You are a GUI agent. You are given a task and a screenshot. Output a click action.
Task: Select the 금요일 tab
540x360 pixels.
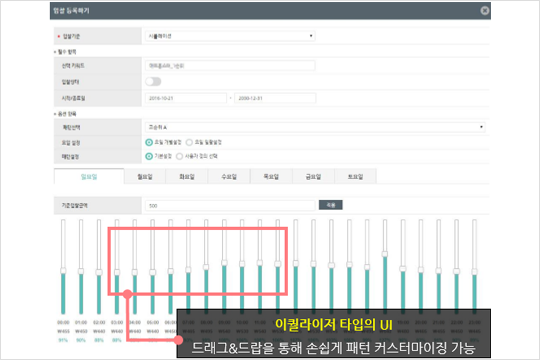[x=313, y=177]
